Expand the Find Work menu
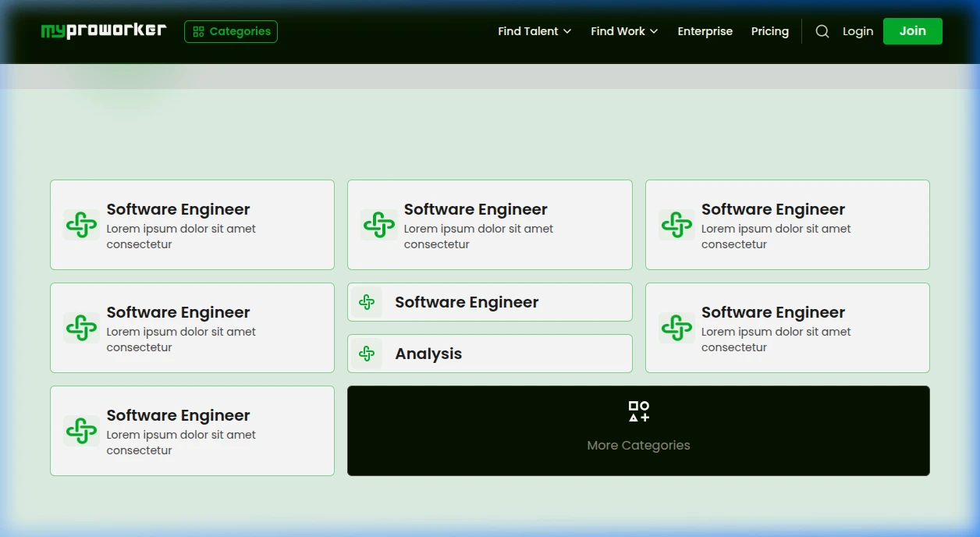980x537 pixels. point(624,31)
